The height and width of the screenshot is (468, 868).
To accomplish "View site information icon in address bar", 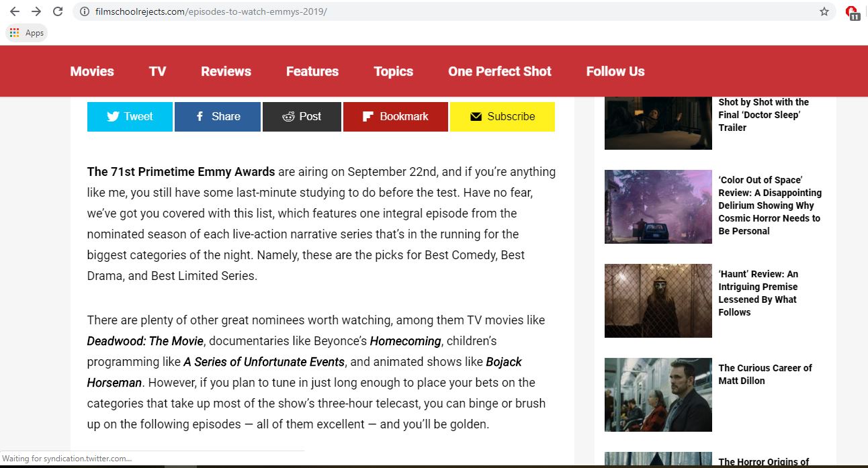I will click(x=85, y=11).
